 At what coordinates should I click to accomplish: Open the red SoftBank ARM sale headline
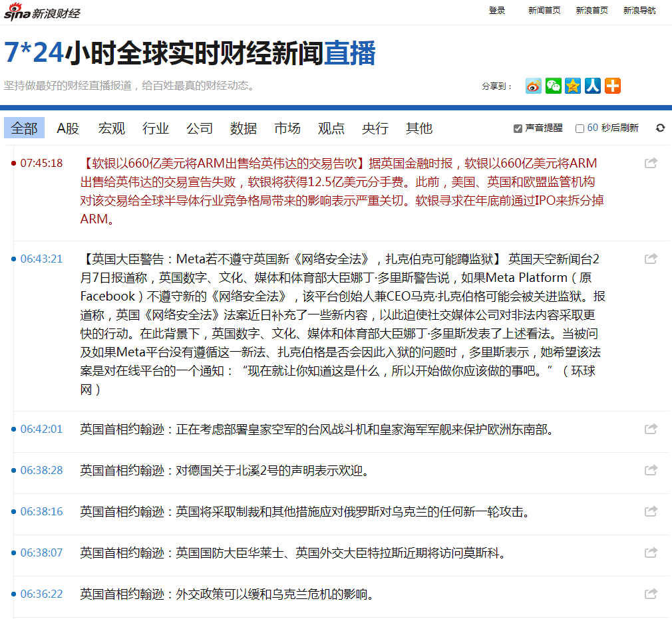pos(342,191)
